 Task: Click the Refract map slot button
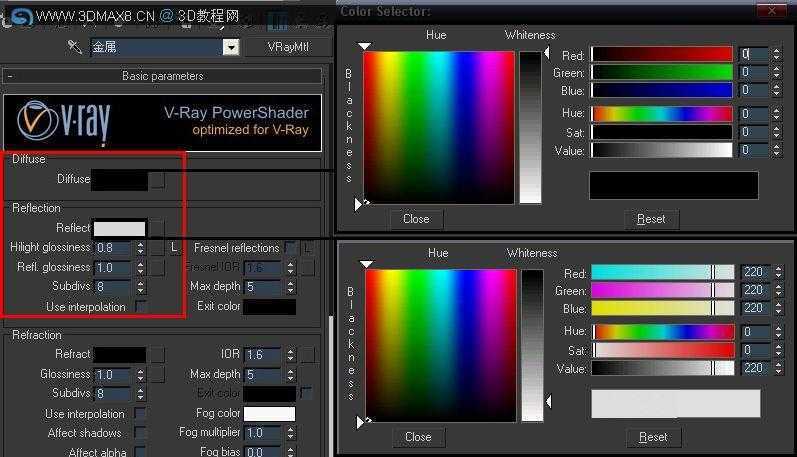click(x=158, y=355)
